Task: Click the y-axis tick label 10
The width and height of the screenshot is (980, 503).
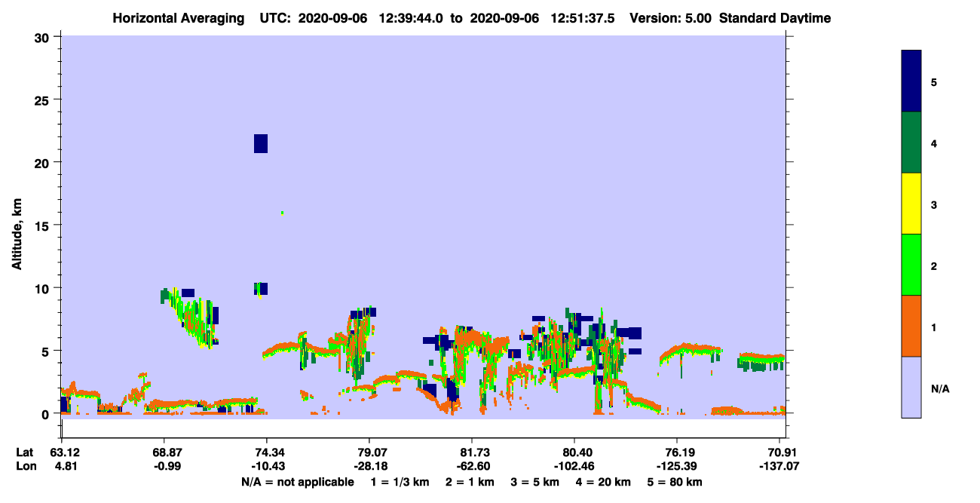Action: click(x=44, y=288)
